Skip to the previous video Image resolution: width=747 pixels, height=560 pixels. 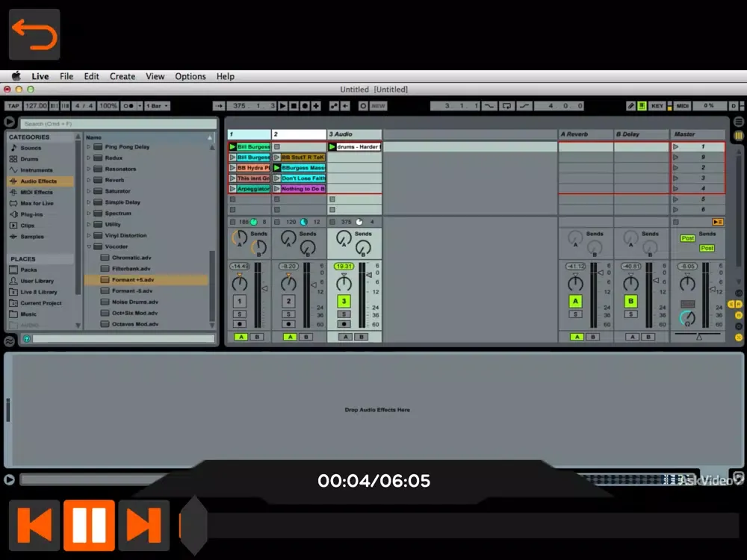pyautogui.click(x=34, y=525)
